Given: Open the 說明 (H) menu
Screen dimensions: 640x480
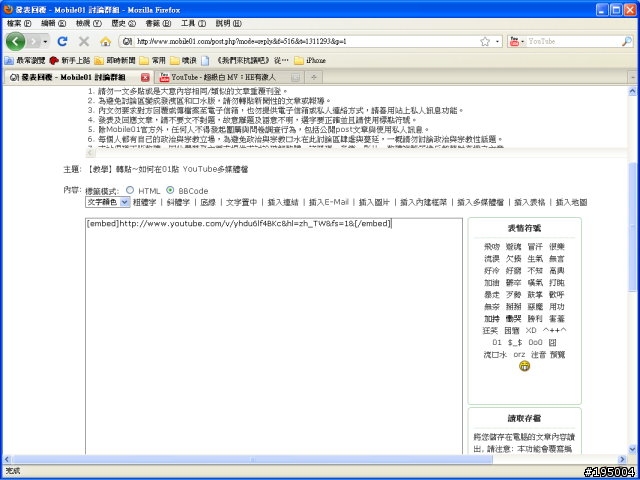Looking at the screenshot, I should pyautogui.click(x=229, y=24).
